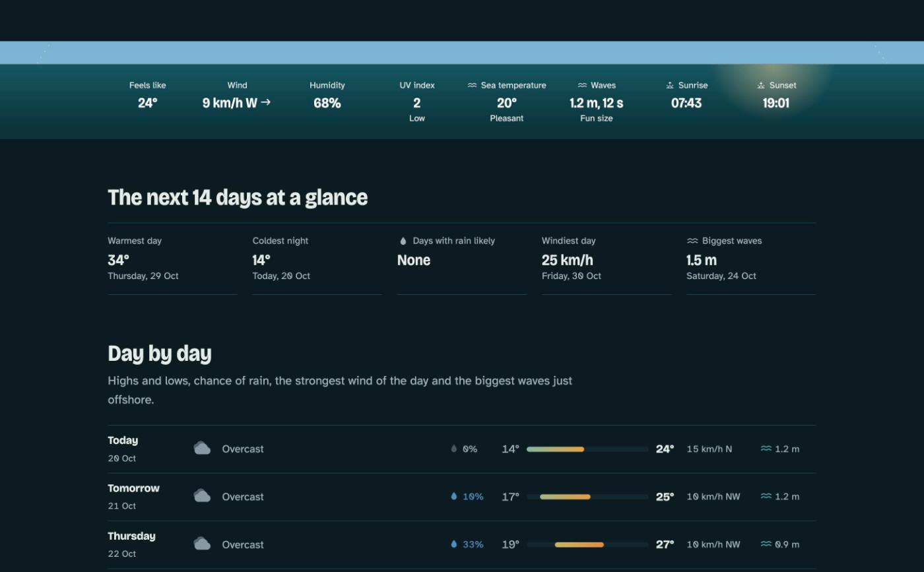Image resolution: width=924 pixels, height=572 pixels.
Task: Open the Today 20 Oct forecast row
Action: point(462,449)
